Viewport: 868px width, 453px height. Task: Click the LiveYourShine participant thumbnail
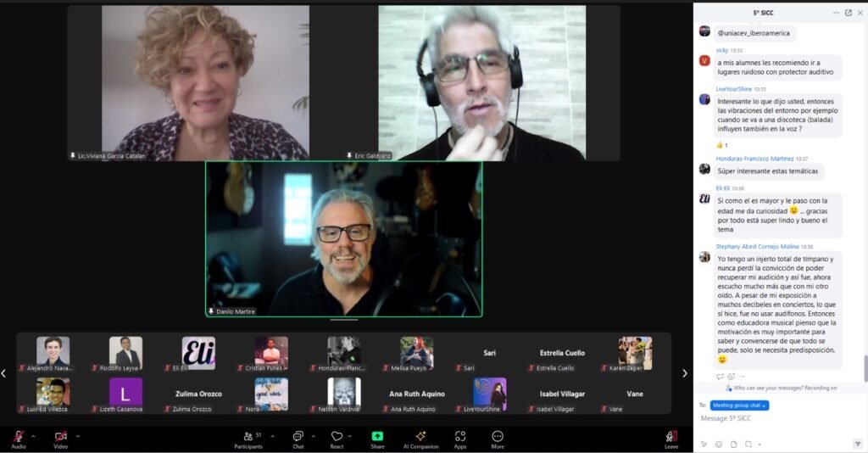[489, 394]
